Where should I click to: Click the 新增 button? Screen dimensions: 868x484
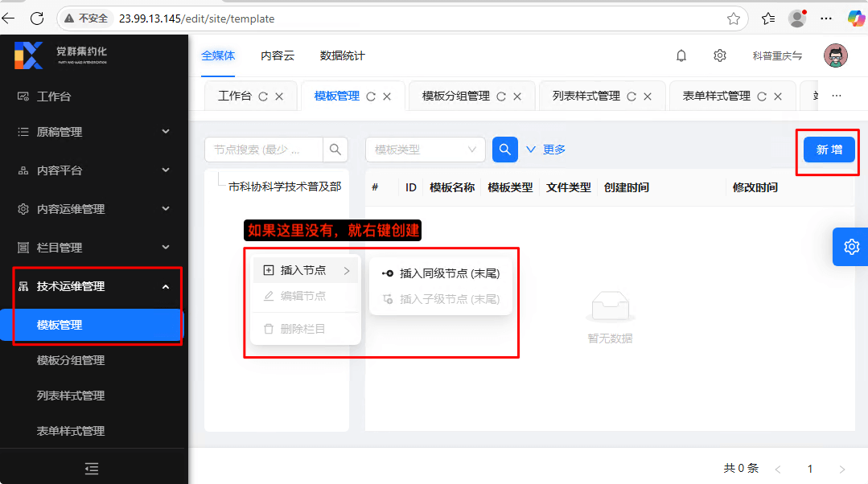[829, 150]
